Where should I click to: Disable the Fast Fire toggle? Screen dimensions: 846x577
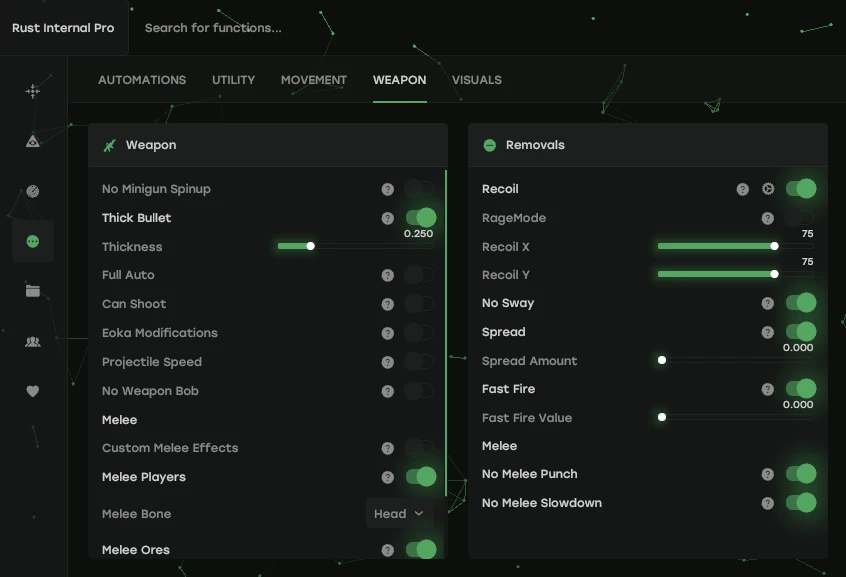801,389
